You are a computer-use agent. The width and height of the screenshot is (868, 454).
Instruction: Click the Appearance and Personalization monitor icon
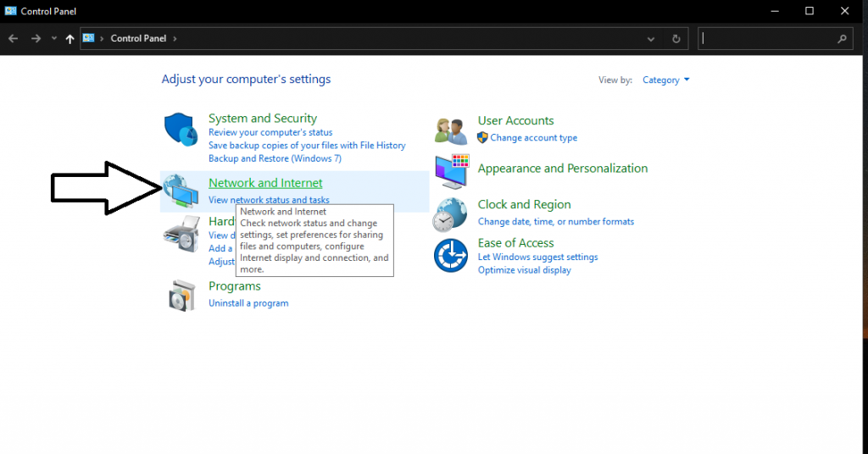pos(452,172)
